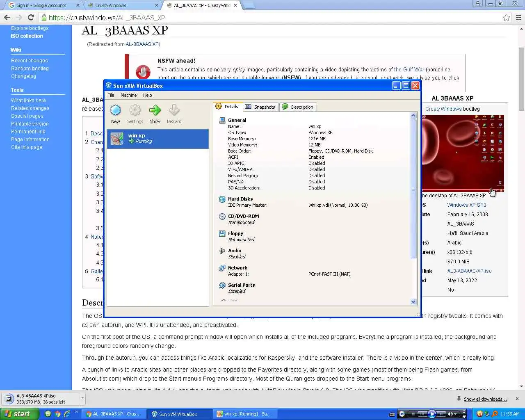
Task: Click the CD/DVD-ROM disc icon
Action: point(222,216)
